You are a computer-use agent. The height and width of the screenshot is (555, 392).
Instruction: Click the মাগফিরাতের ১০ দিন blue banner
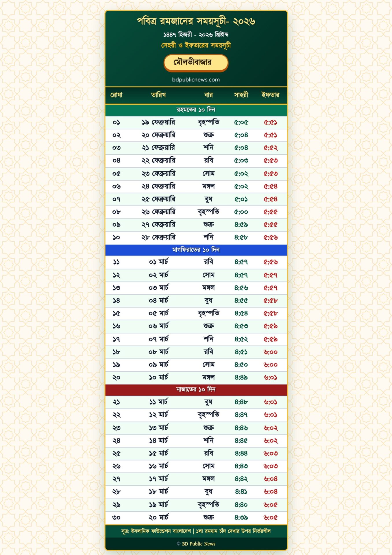196,250
